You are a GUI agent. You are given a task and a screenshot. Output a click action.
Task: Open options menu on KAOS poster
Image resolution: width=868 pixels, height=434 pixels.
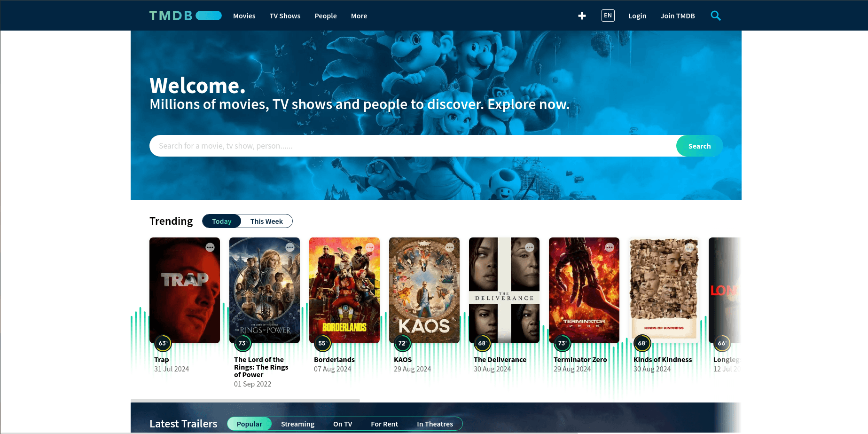pyautogui.click(x=450, y=247)
